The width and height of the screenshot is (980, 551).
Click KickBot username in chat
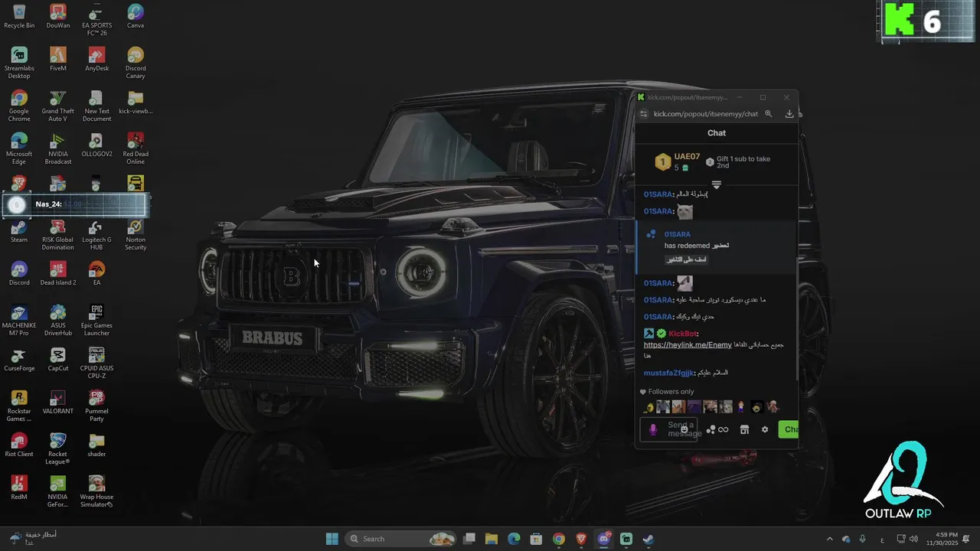pyautogui.click(x=682, y=334)
